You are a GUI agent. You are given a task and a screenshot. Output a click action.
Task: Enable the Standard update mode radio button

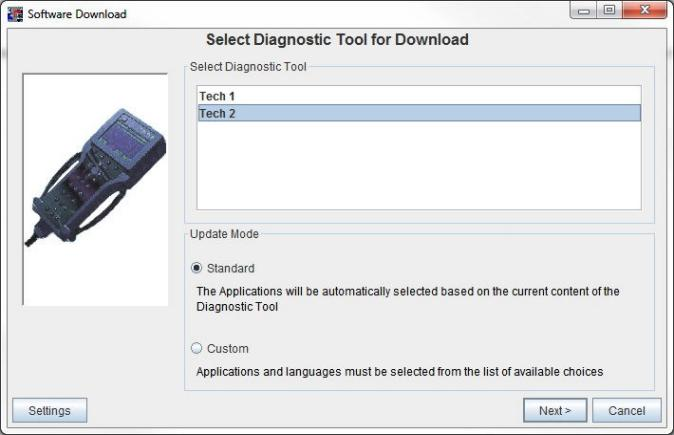click(x=196, y=268)
